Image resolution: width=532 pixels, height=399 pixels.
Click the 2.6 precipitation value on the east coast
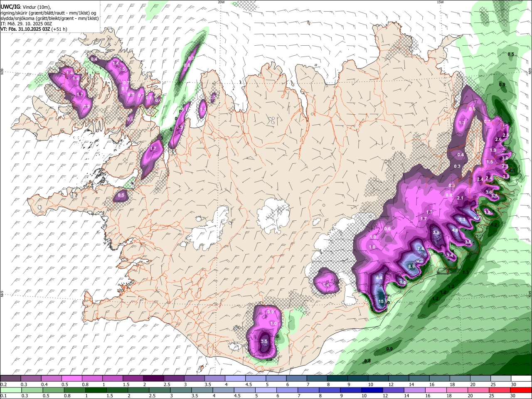click(499, 139)
